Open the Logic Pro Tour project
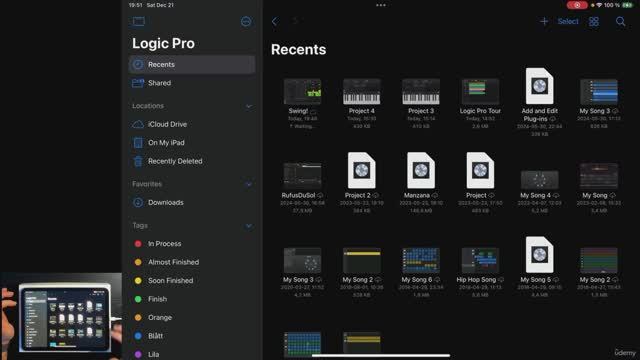640x360 pixels. [x=480, y=91]
